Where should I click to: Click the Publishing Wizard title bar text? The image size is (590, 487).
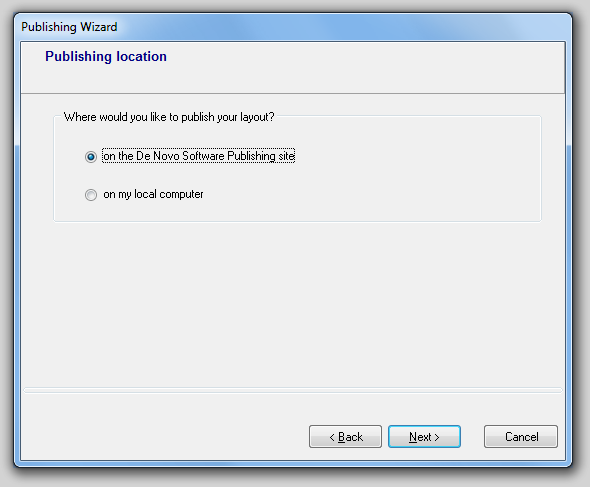(69, 27)
